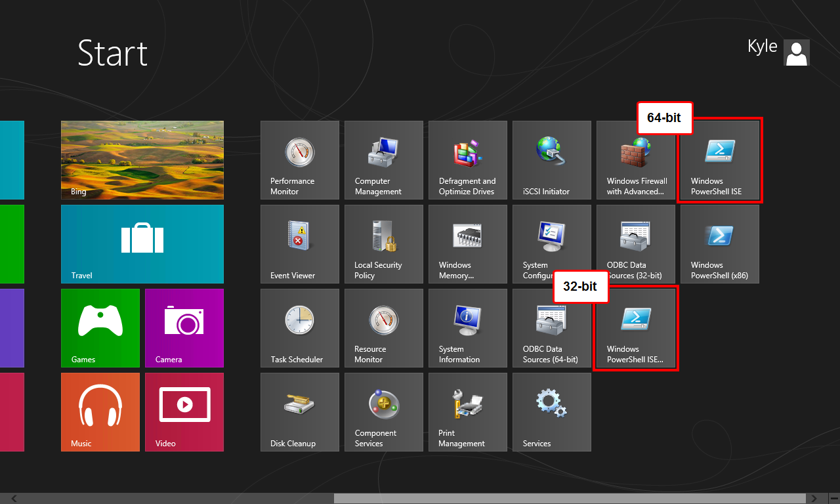
Task: Open ODBC Data Sources (32-bit)
Action: pyautogui.click(x=636, y=244)
